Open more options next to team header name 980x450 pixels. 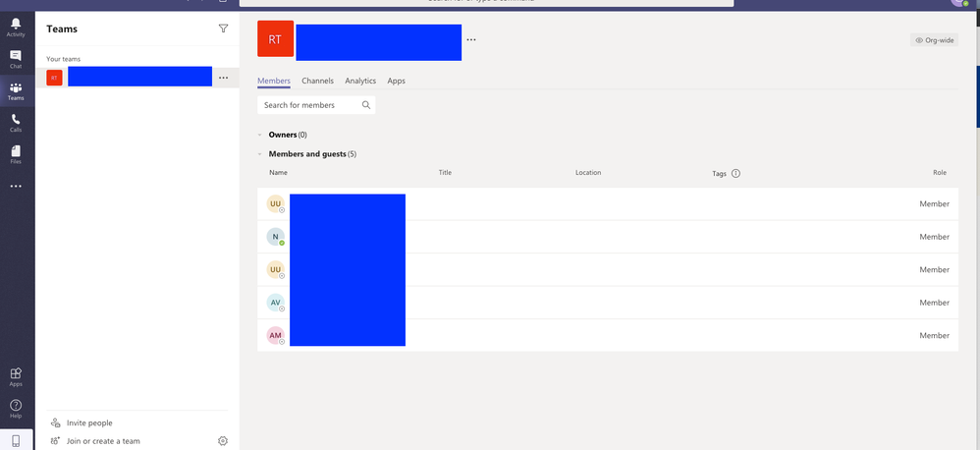point(471,39)
